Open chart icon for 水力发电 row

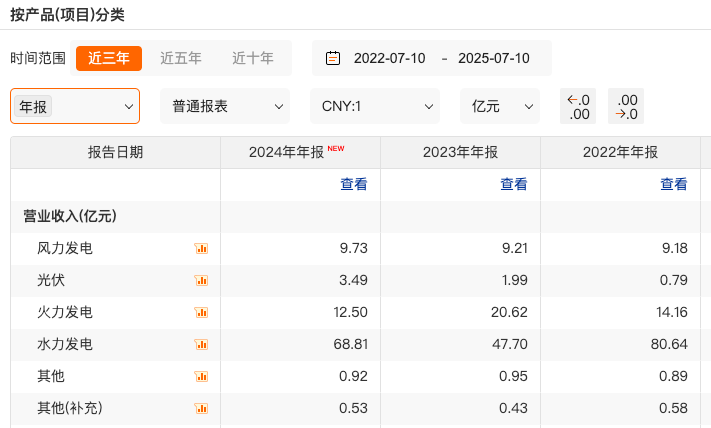pyautogui.click(x=201, y=345)
